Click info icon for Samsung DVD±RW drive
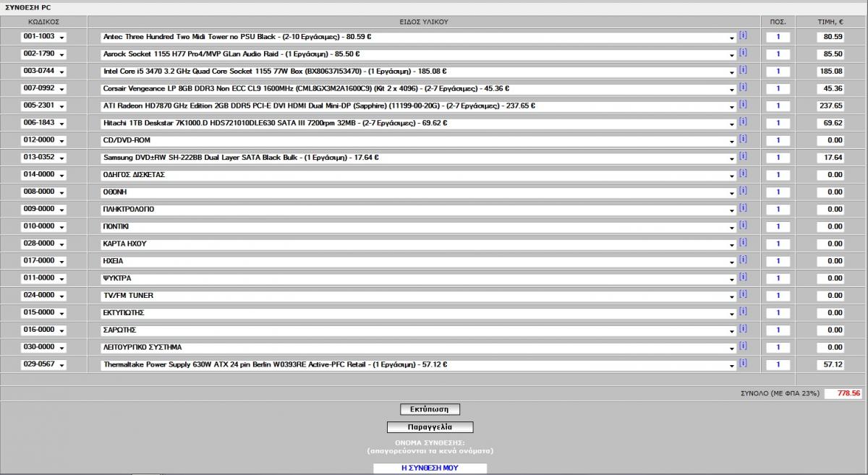 743,156
